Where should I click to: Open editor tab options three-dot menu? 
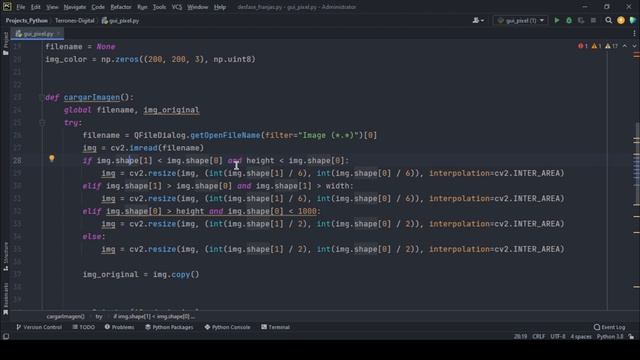pyautogui.click(x=634, y=33)
